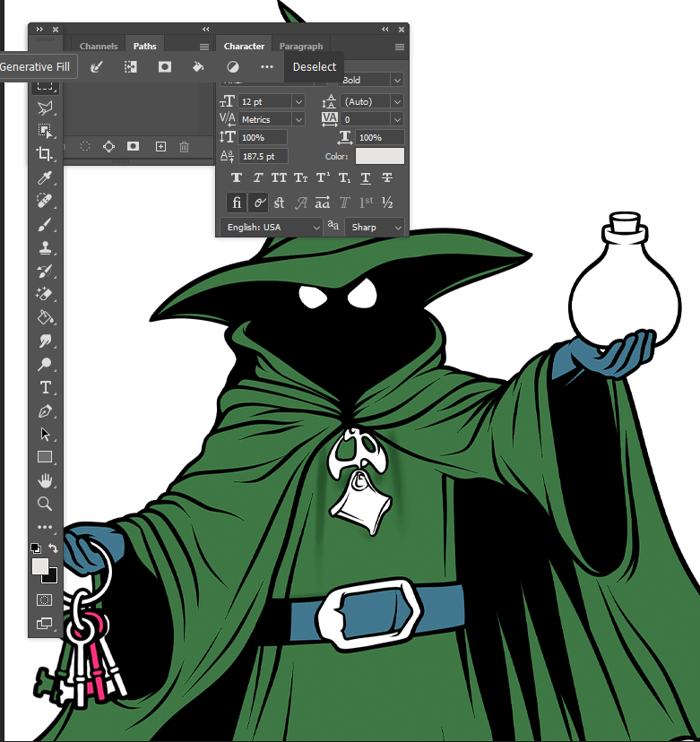Select the Hand tool
The width and height of the screenshot is (700, 742).
[45, 481]
